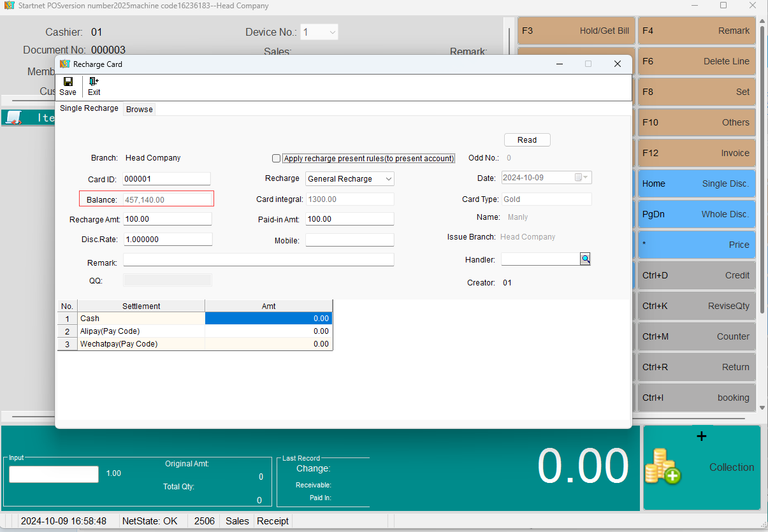The width and height of the screenshot is (768, 532).
Task: Open Handler lookup with the magnifier icon
Action: click(x=585, y=259)
